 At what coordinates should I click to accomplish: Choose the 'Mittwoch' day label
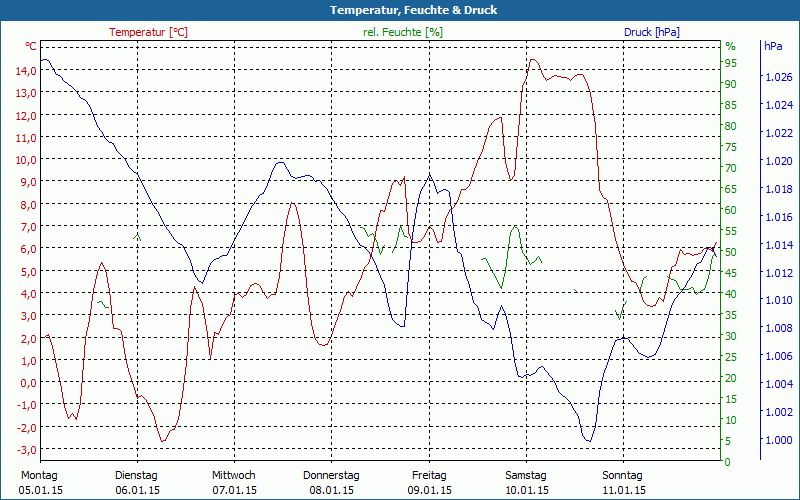pos(234,475)
